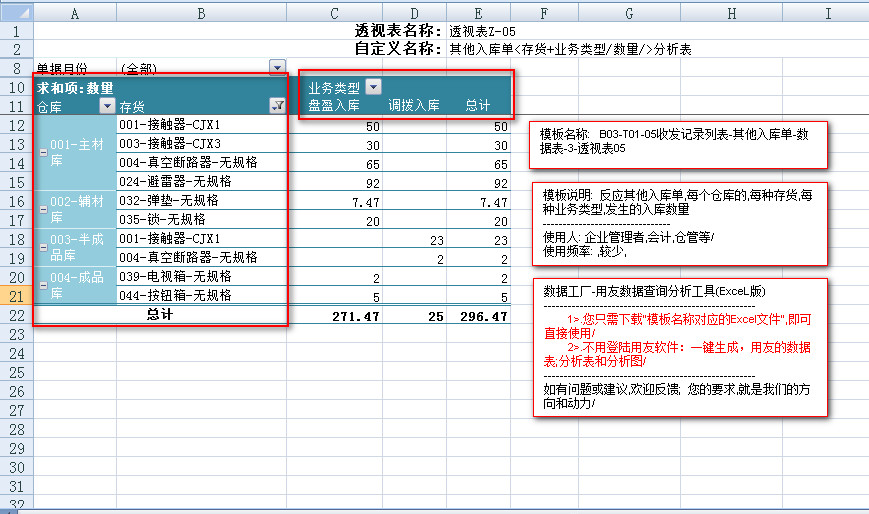Click the 盘盈入库 column label
This screenshot has height=514, width=869.
pos(334,105)
